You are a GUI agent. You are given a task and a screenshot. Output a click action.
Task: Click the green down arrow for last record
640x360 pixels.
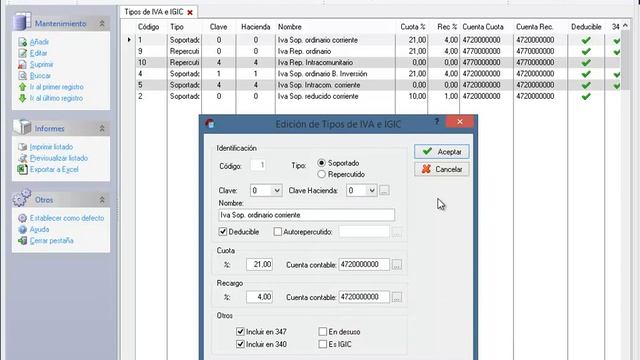22,98
